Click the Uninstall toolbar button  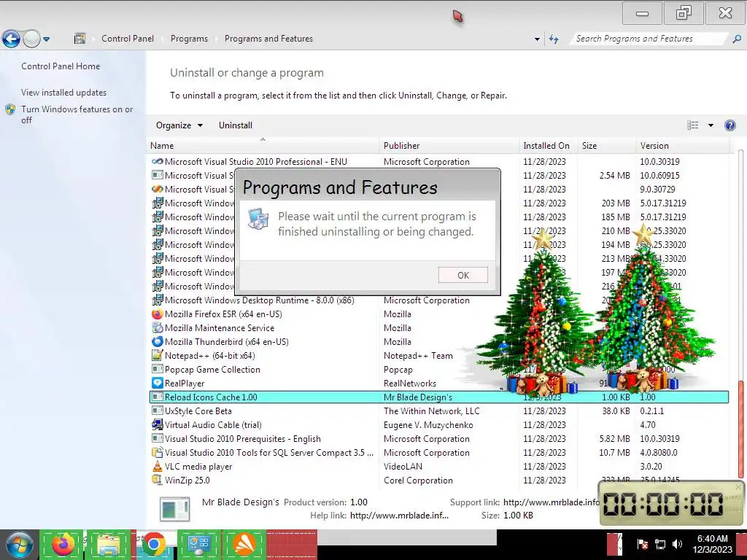[236, 125]
